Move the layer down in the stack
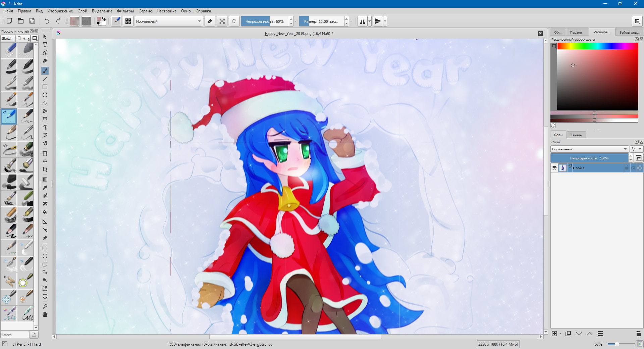 coord(579,334)
